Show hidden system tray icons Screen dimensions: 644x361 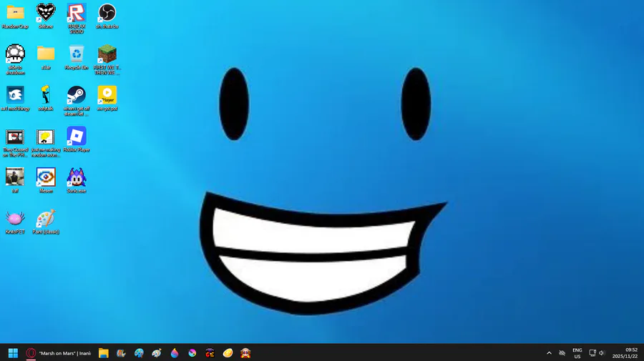click(x=549, y=353)
